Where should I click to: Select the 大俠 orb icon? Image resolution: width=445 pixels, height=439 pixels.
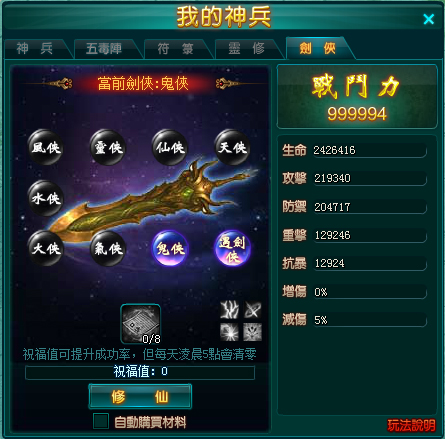(x=46, y=248)
